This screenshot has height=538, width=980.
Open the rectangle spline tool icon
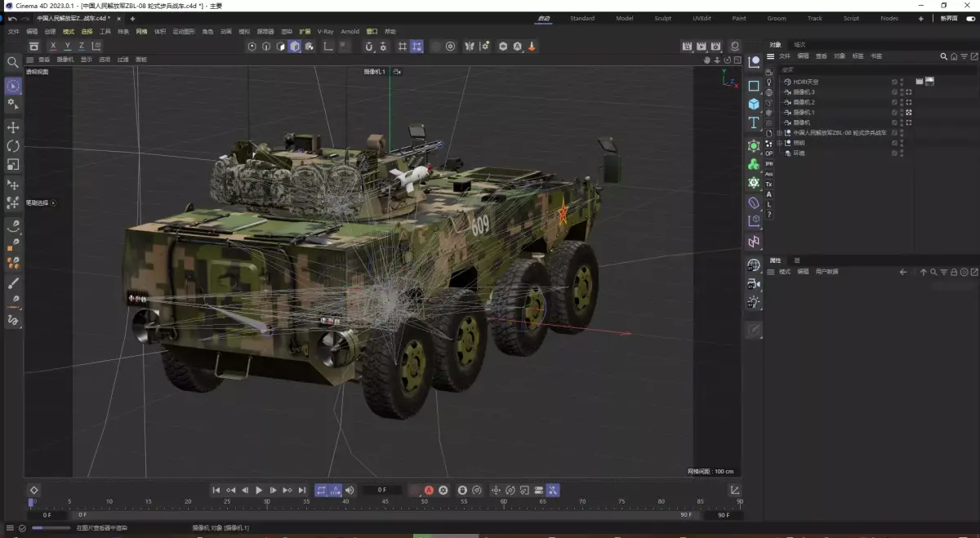754,85
